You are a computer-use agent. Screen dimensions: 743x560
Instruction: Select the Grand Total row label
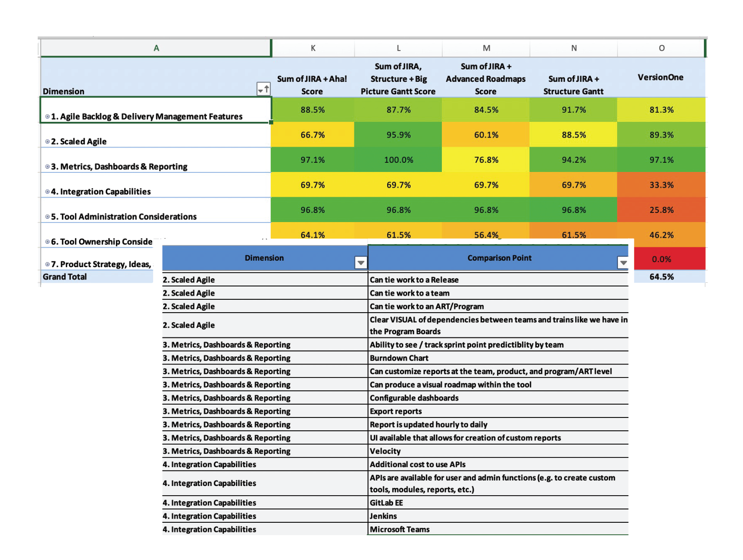coord(64,276)
